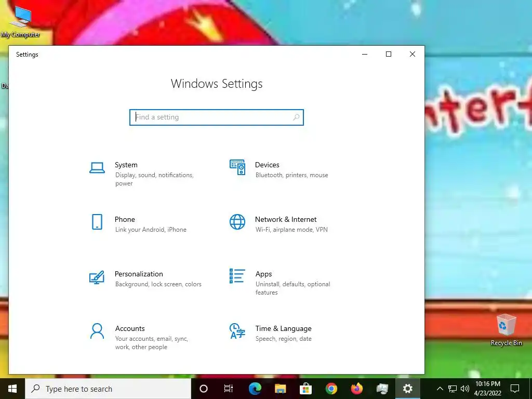Screen dimensions: 532x399
Task: Click 'Bluetooth, printers, mouse' description
Action: pyautogui.click(x=292, y=175)
